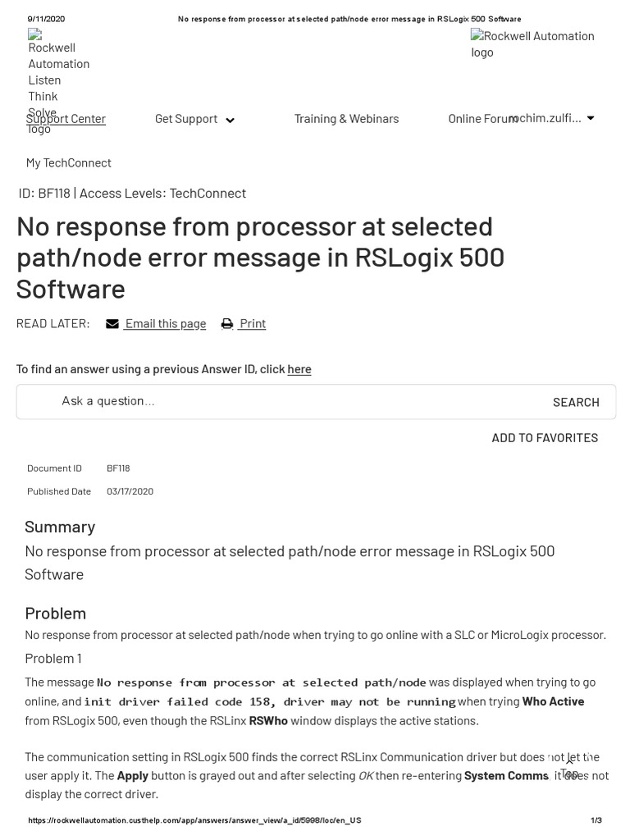Click ADD TO FAVORITES

click(x=545, y=438)
